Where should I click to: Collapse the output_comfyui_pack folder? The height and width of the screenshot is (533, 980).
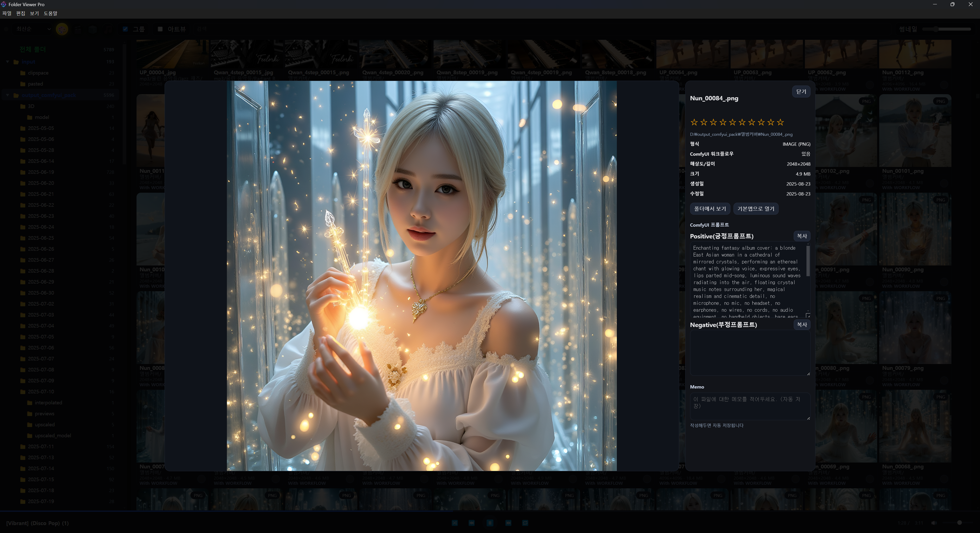point(8,95)
